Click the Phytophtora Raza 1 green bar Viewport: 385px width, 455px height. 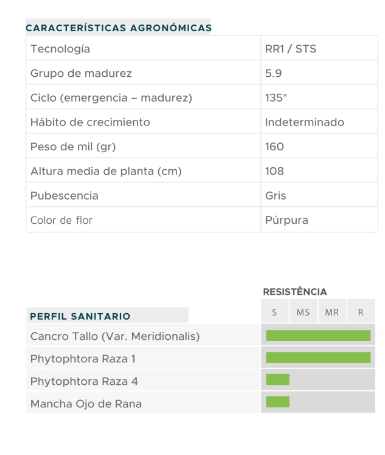tap(318, 358)
